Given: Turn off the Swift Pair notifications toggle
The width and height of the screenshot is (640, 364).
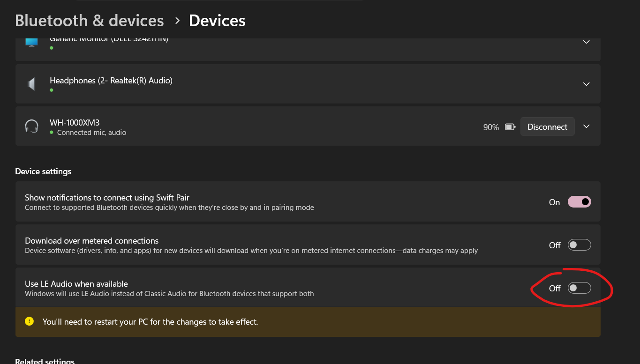Looking at the screenshot, I should pos(579,202).
